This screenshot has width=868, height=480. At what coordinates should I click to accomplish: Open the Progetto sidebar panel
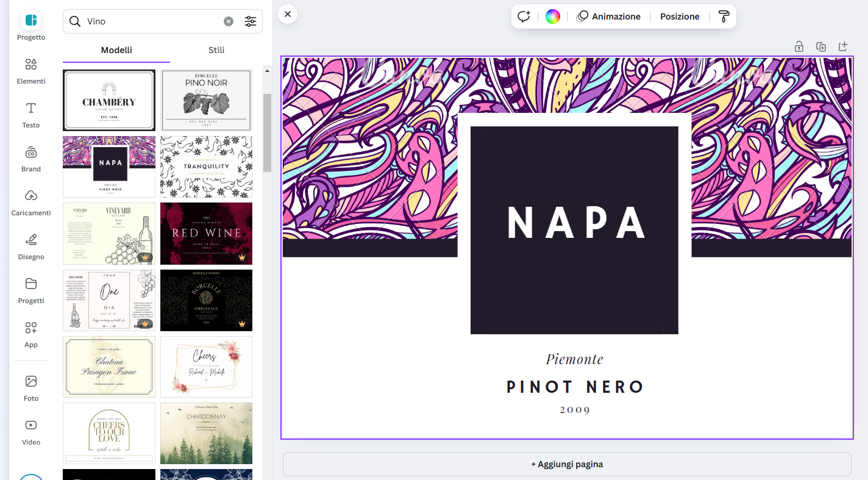coord(31,27)
